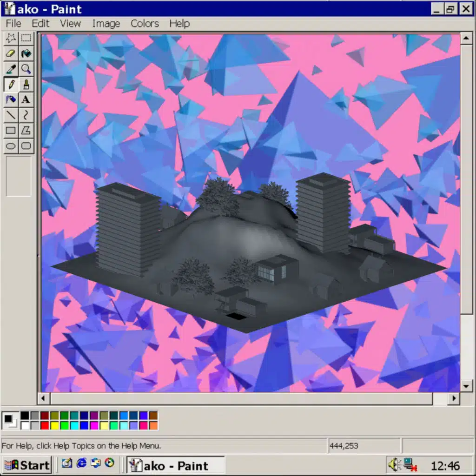Open Outlook Express from quick launch
This screenshot has width=476, height=476.
[x=96, y=463]
